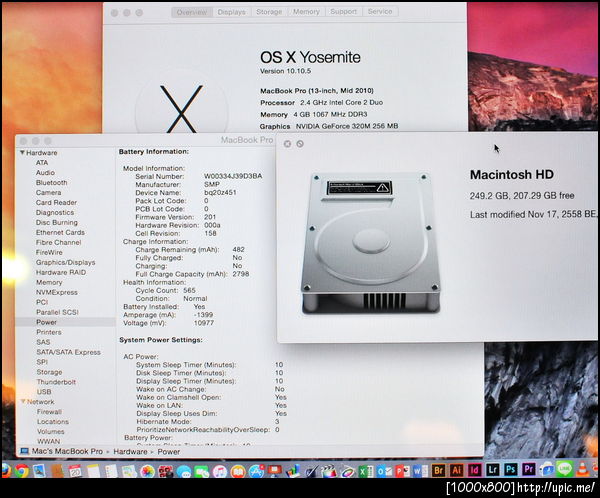
Task: Open Microsoft Excel in the Dock
Action: [x=366, y=471]
